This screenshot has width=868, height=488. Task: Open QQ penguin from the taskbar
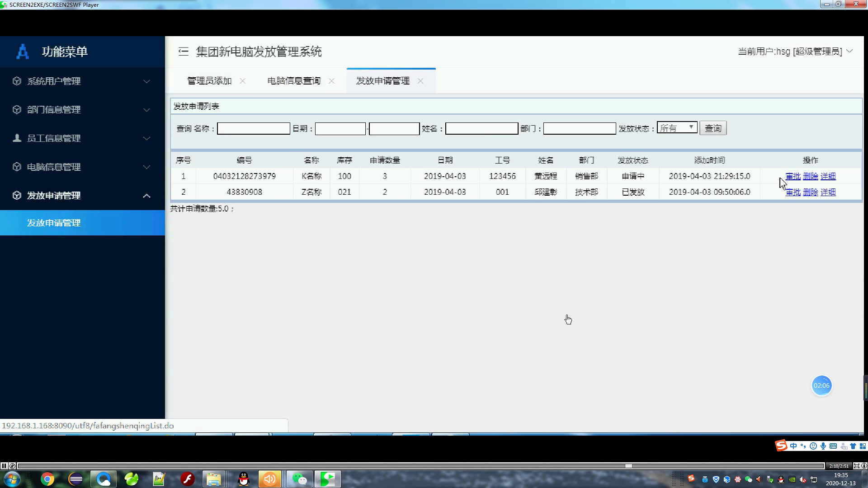pyautogui.click(x=244, y=479)
